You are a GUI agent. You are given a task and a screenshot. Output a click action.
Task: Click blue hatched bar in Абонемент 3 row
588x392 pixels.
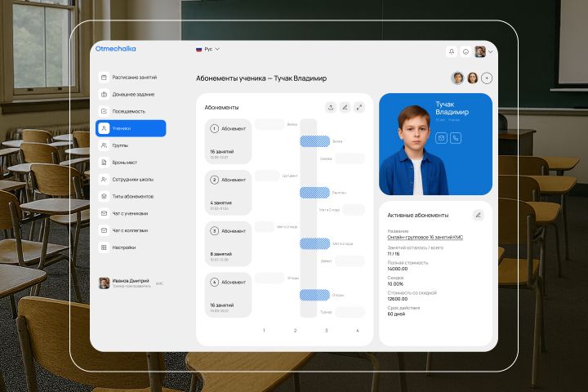(x=314, y=244)
